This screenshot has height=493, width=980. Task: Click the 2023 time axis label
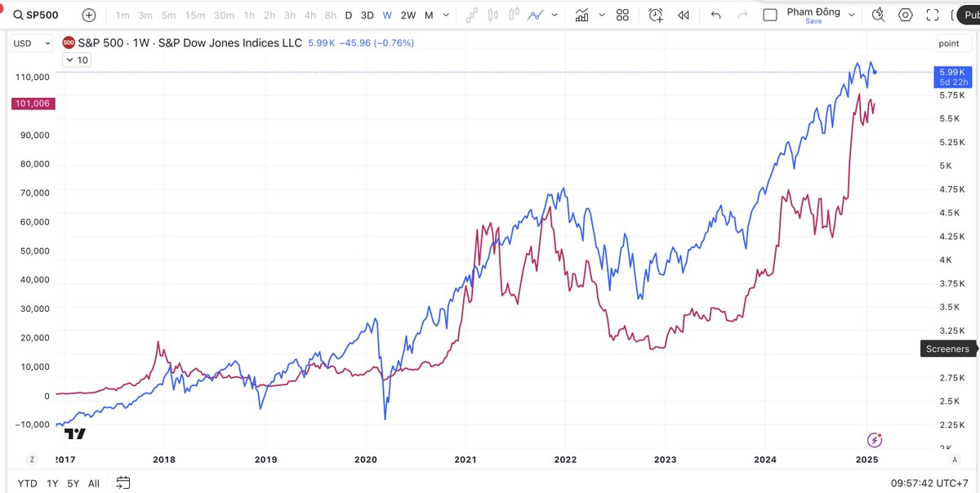click(x=665, y=460)
